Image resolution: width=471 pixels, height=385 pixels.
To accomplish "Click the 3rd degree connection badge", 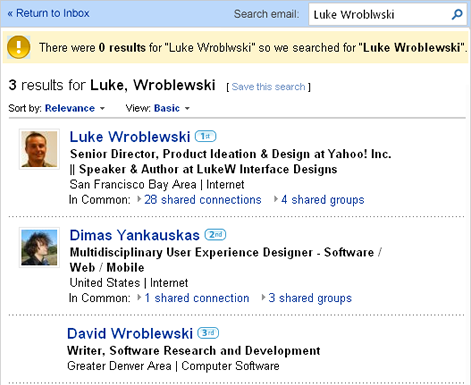I will tap(208, 333).
